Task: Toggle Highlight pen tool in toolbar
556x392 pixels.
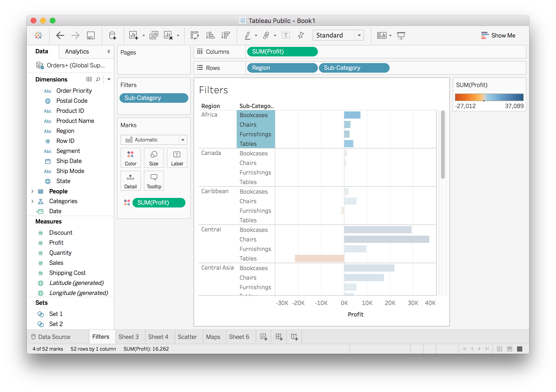Action: tap(247, 35)
